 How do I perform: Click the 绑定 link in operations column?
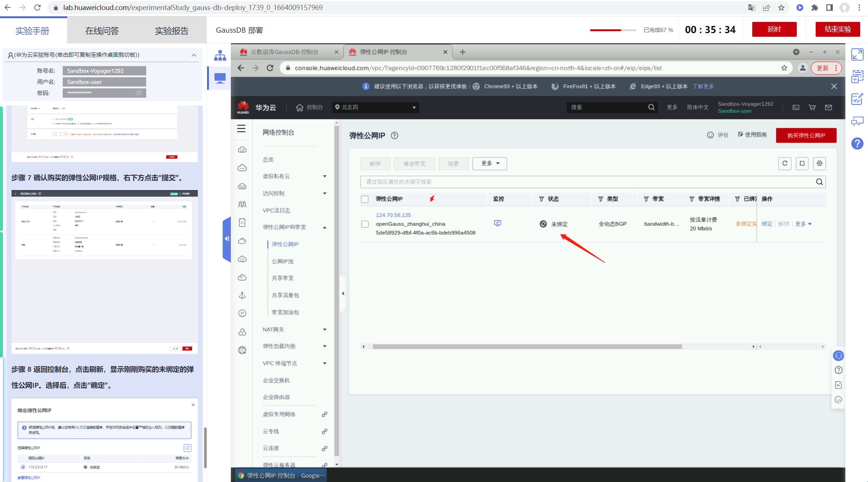(767, 224)
